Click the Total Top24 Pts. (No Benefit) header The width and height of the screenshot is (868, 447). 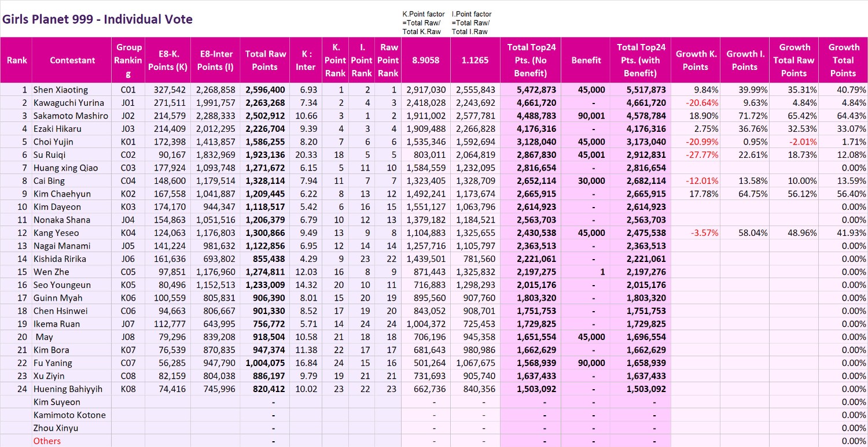pos(530,60)
